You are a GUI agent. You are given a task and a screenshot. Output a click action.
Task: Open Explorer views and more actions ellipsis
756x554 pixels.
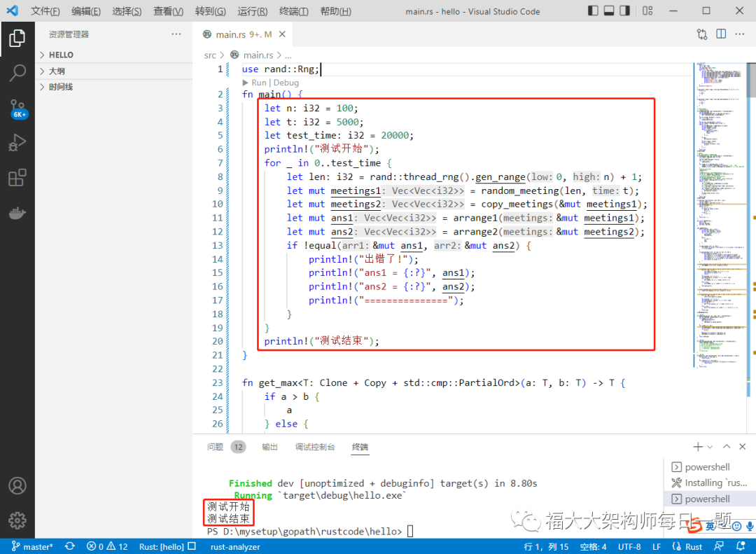coord(176,34)
